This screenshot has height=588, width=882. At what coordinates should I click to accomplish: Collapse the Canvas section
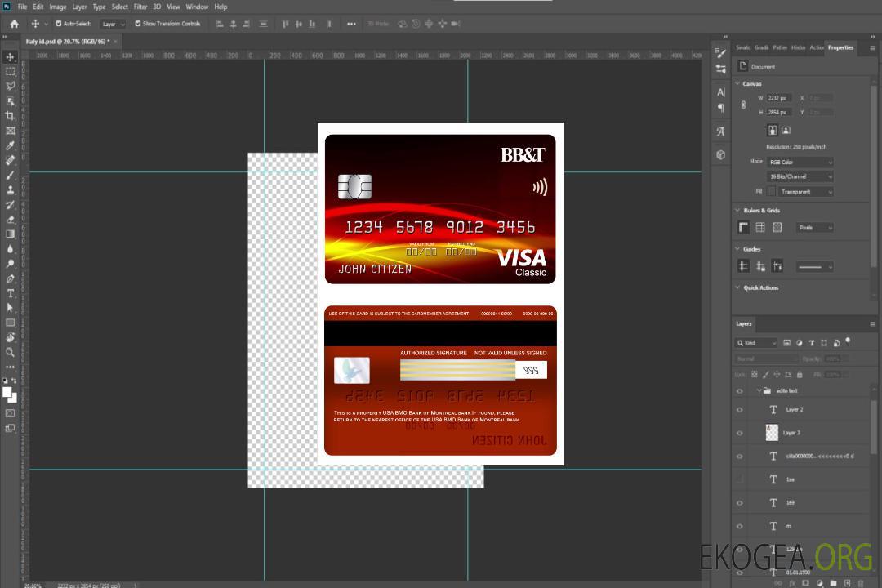tap(737, 83)
